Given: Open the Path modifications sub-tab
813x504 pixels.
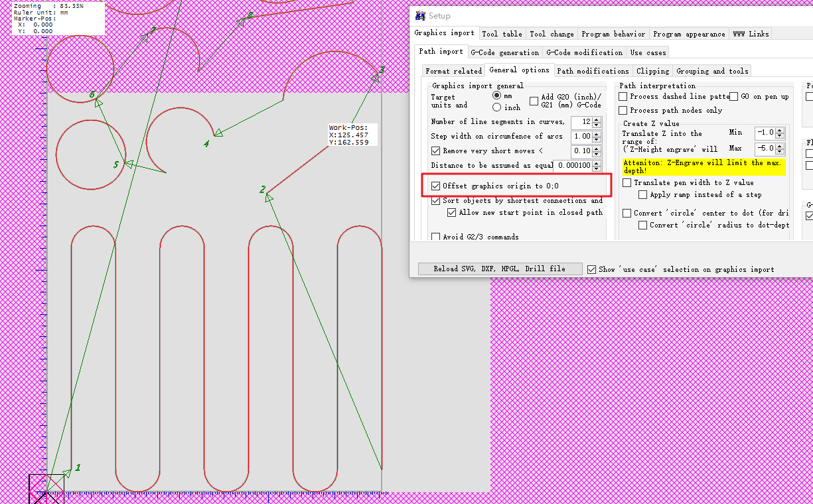Looking at the screenshot, I should point(593,71).
